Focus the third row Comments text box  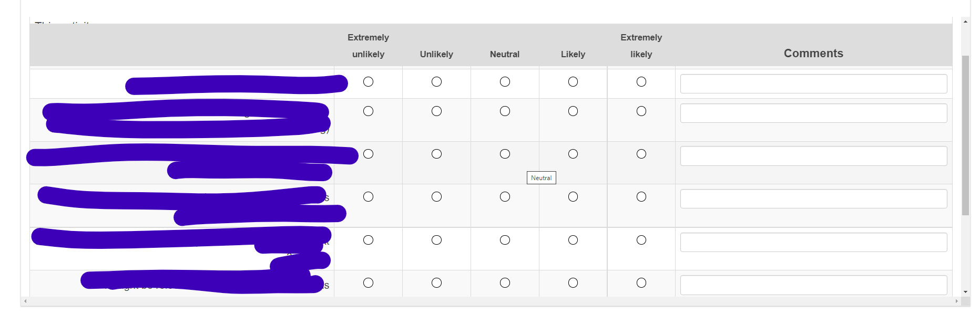pos(813,156)
